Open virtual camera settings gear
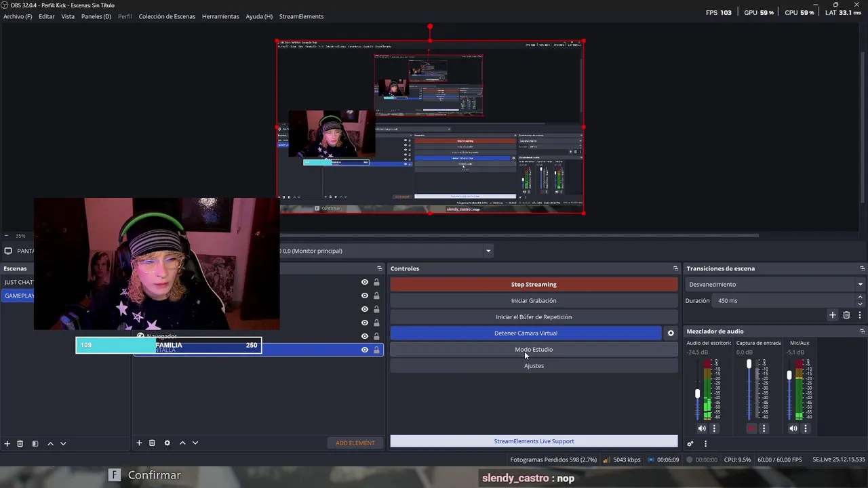This screenshot has height=488, width=868. (x=671, y=333)
